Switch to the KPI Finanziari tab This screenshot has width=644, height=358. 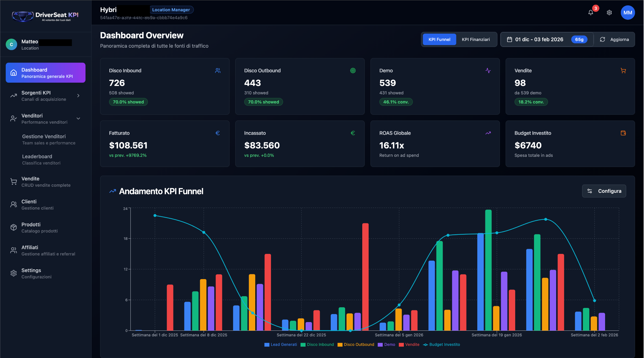pyautogui.click(x=476, y=39)
